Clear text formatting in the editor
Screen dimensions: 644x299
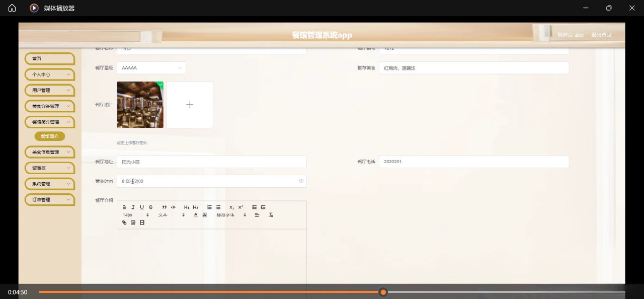pyautogui.click(x=271, y=215)
